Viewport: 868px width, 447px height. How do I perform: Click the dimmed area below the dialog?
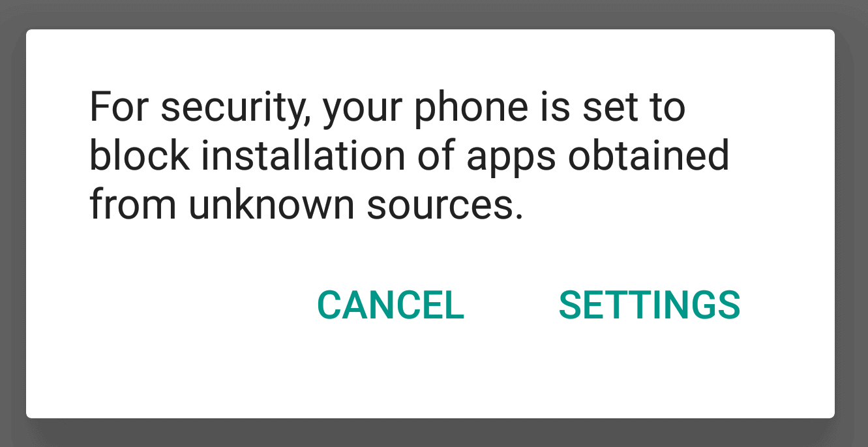pos(434,433)
